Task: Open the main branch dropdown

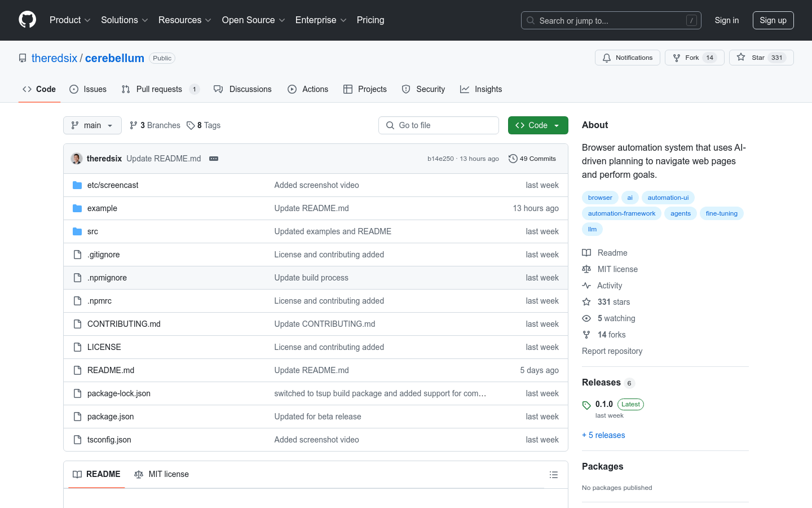Action: [x=92, y=125]
